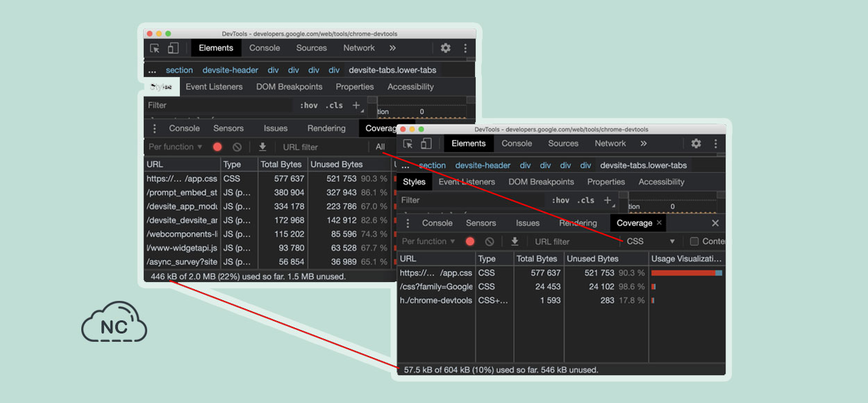Open Sensors drawer tab in front window
Image resolution: width=868 pixels, height=403 pixels.
[x=481, y=223]
